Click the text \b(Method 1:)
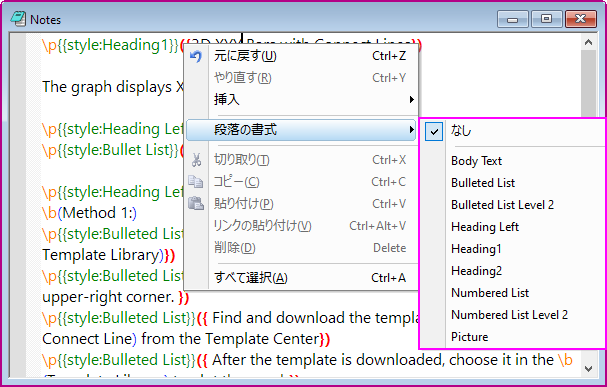 (89, 213)
